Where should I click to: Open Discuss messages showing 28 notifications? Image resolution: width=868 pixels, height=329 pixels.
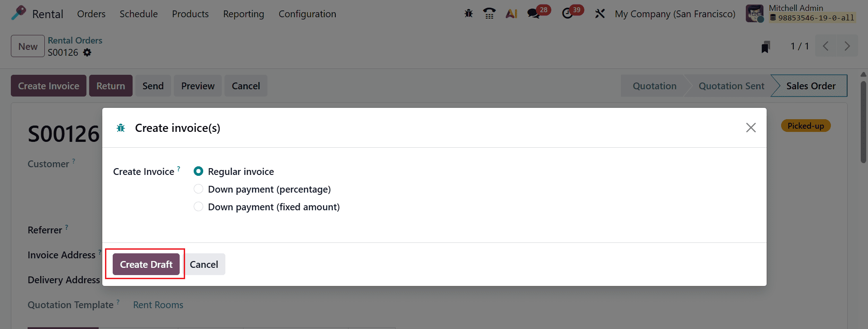coord(533,14)
